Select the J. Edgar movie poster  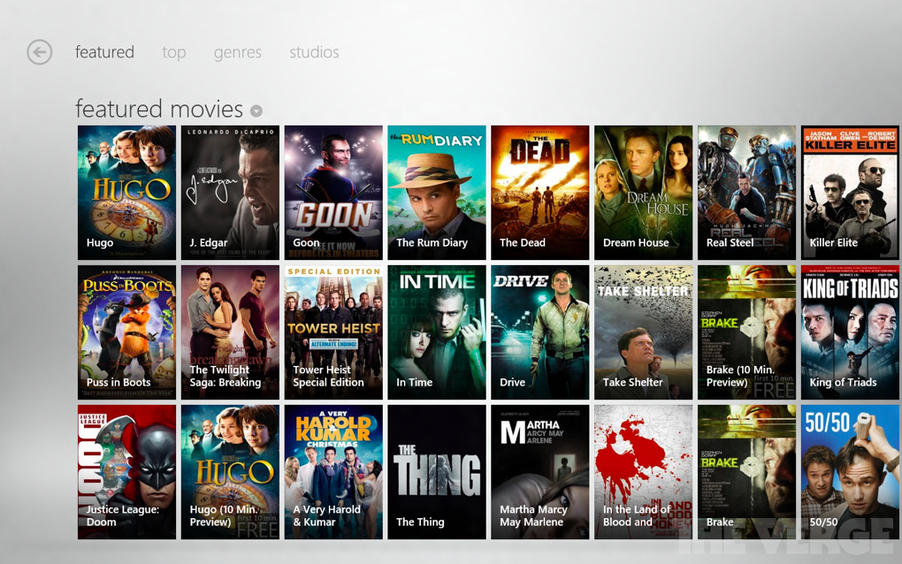(230, 193)
